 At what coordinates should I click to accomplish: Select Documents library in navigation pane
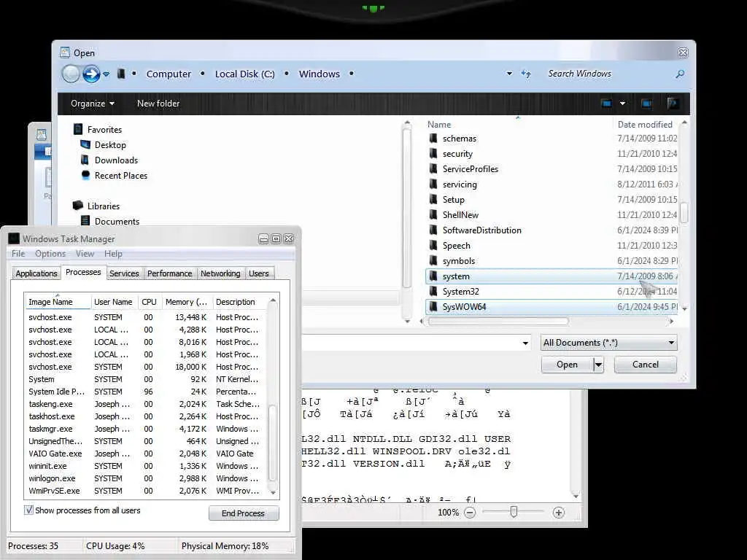point(117,222)
